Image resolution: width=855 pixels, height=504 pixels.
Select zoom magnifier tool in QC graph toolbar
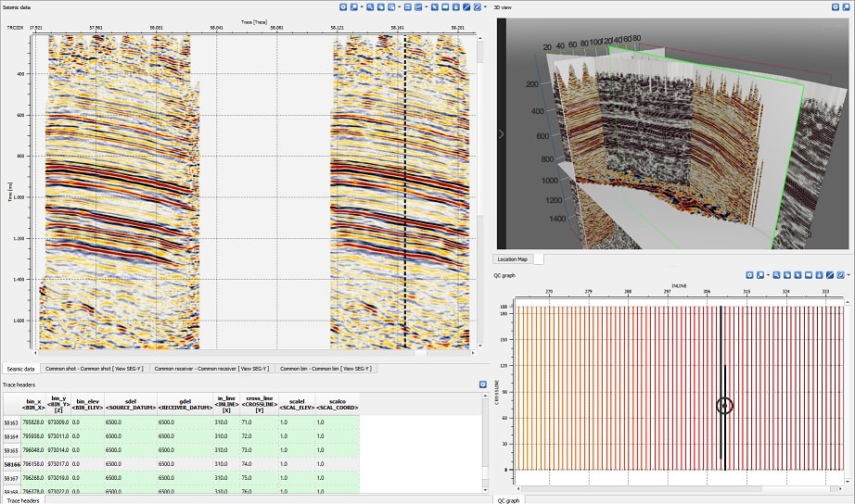point(776,275)
